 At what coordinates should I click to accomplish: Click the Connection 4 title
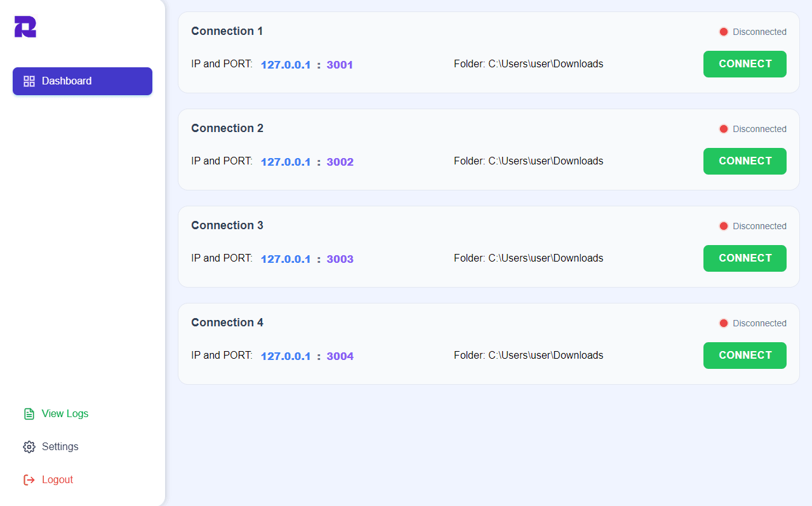point(227,323)
